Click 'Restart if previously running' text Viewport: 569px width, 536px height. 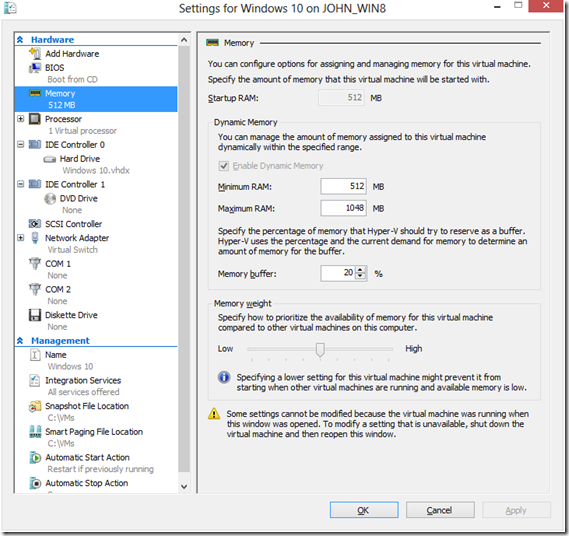pyautogui.click(x=101, y=469)
